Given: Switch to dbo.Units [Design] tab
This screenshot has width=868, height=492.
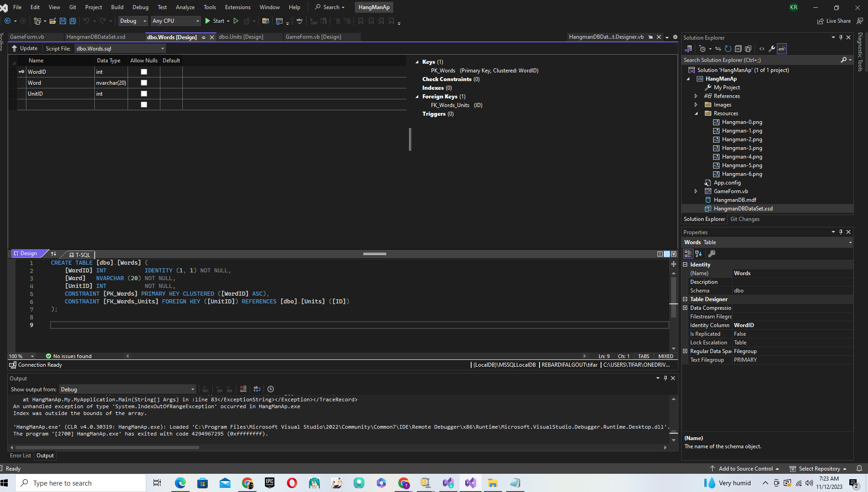Looking at the screenshot, I should 241,37.
